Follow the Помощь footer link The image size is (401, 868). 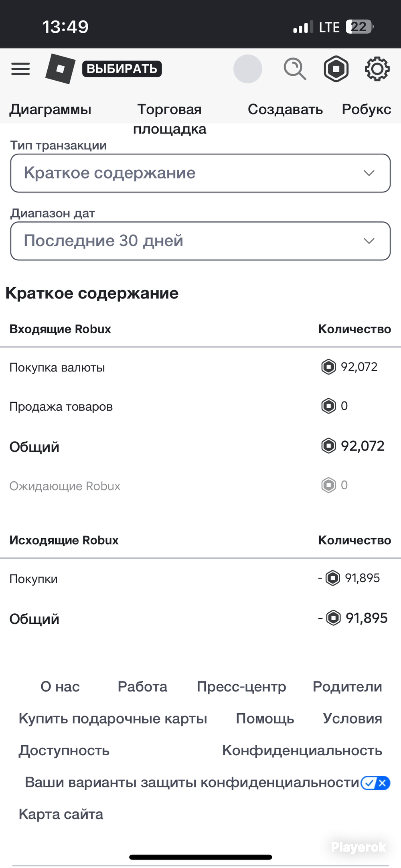[265, 718]
